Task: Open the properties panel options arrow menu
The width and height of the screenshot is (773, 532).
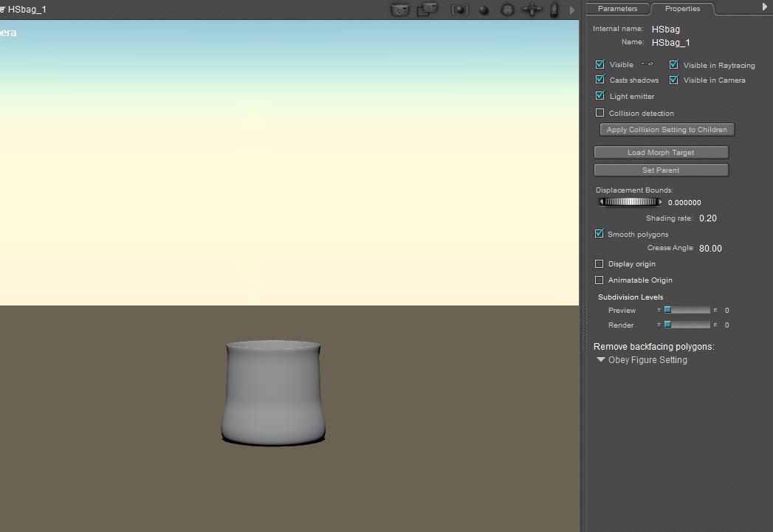Action: 764,7
